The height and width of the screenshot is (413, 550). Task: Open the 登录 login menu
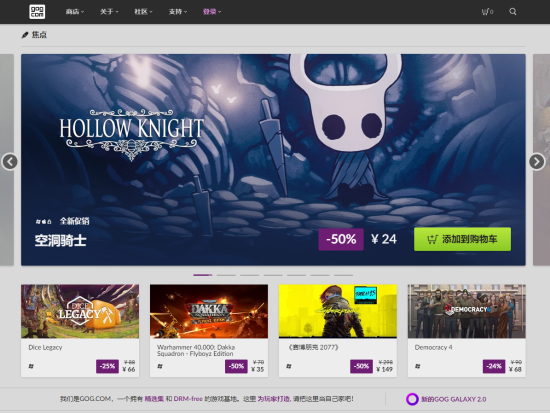tap(212, 12)
